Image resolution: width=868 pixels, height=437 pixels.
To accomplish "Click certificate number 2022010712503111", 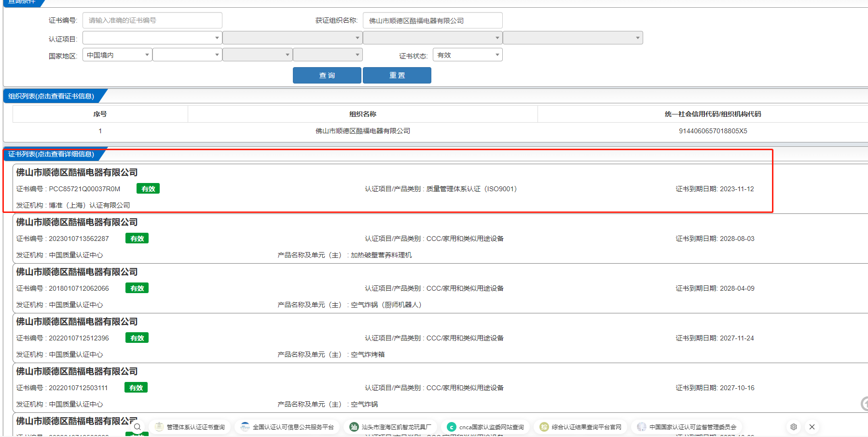I will (78, 388).
